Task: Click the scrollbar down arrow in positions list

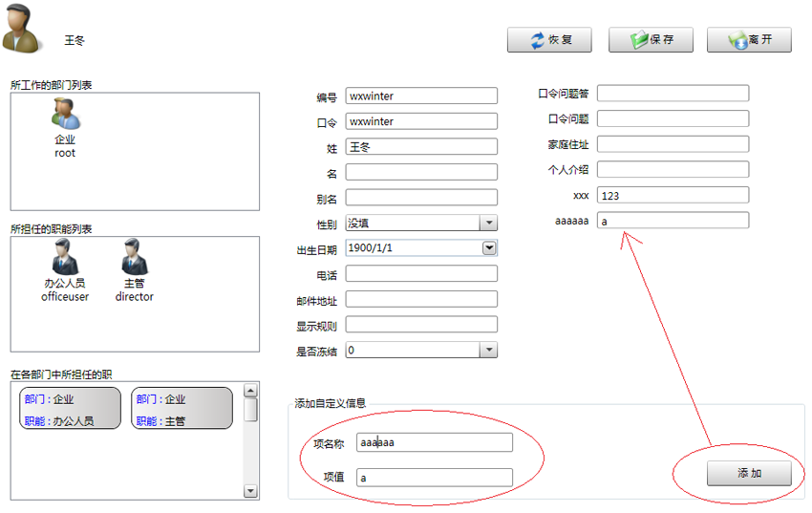Action: click(250, 491)
